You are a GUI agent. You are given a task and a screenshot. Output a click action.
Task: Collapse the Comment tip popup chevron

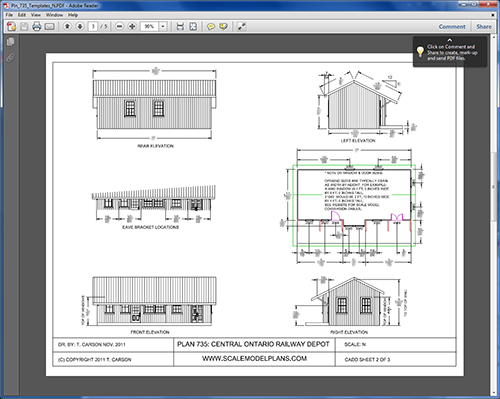point(450,40)
